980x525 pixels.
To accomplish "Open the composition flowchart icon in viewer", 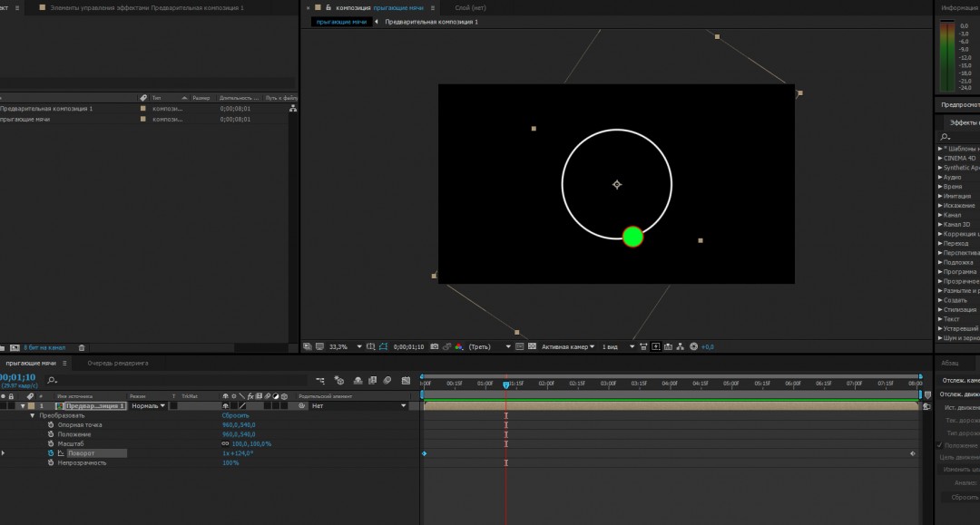I will (x=681, y=346).
